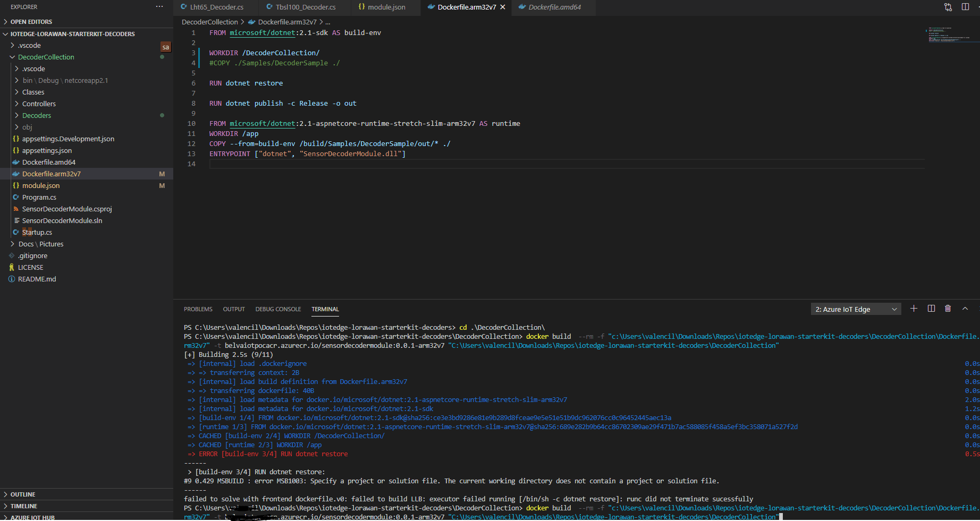Create a new terminal with plus icon
The height and width of the screenshot is (521, 980).
[x=914, y=309]
